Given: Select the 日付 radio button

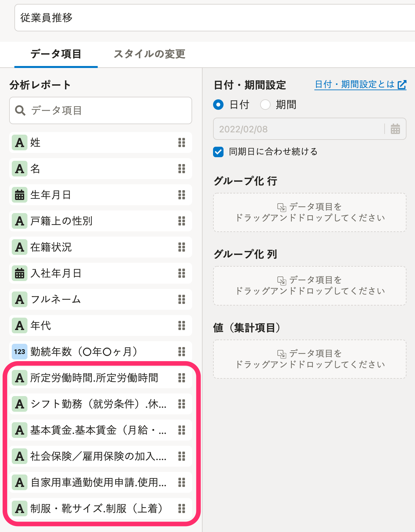Looking at the screenshot, I should pyautogui.click(x=218, y=105).
